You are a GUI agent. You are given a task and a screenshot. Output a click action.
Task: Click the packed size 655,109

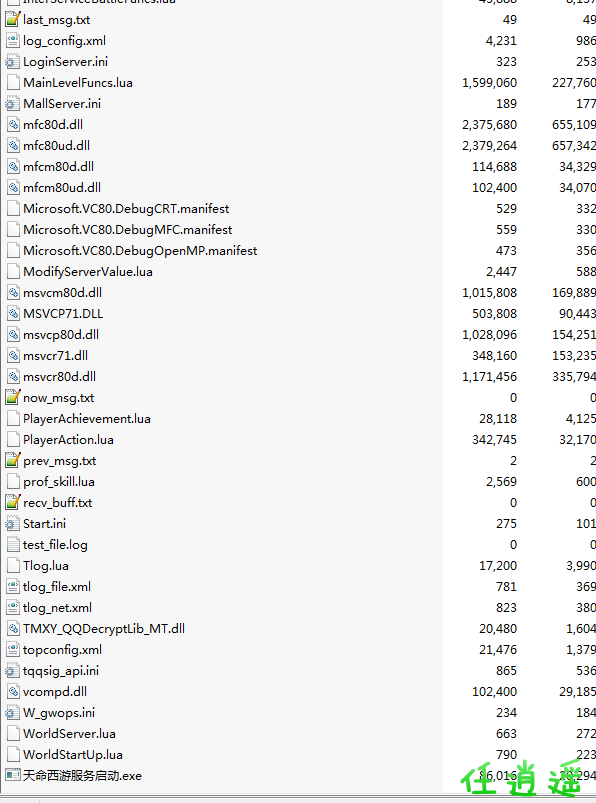(574, 124)
